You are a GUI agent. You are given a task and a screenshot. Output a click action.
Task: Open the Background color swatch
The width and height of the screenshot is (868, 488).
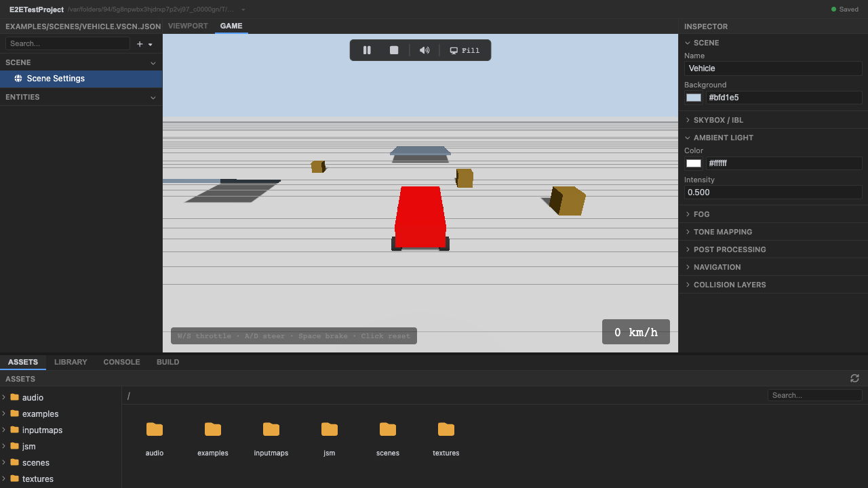(694, 98)
